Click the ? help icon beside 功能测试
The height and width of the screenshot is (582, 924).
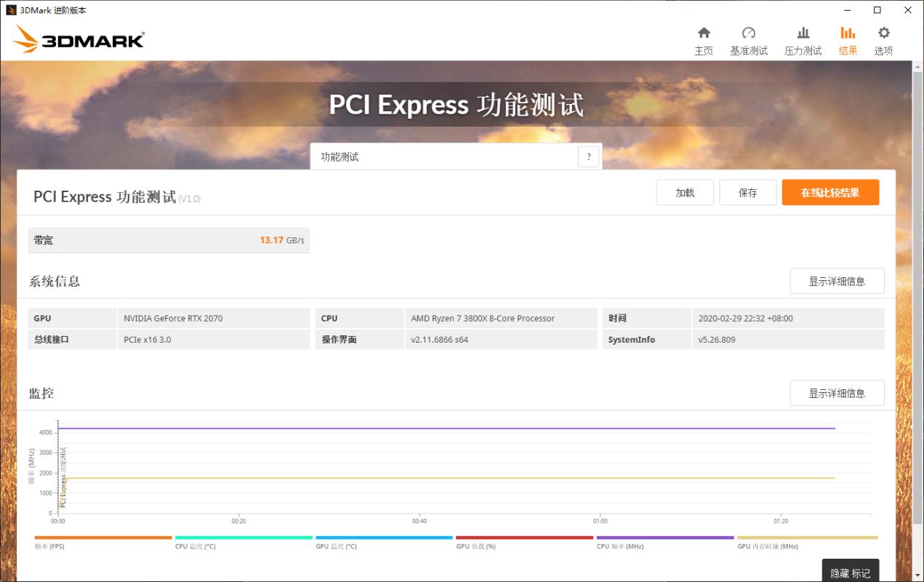(x=589, y=156)
